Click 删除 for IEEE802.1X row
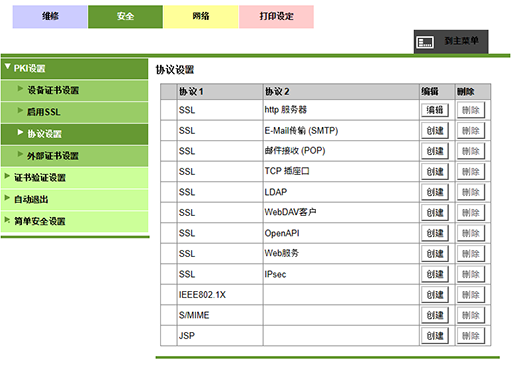 470,295
